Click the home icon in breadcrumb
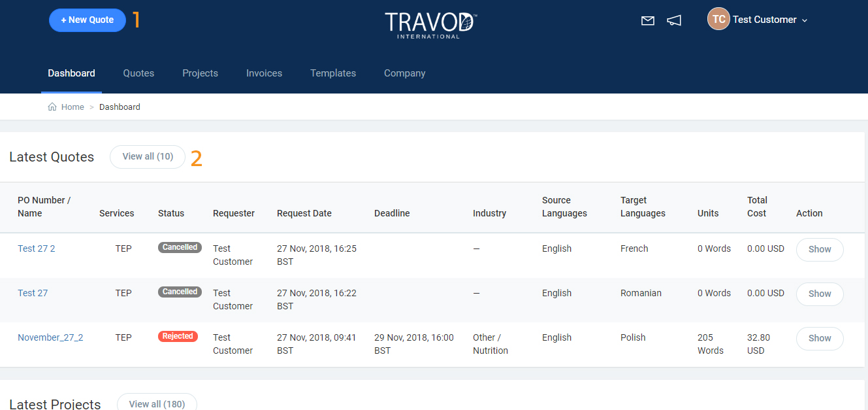The height and width of the screenshot is (410, 868). 52,107
